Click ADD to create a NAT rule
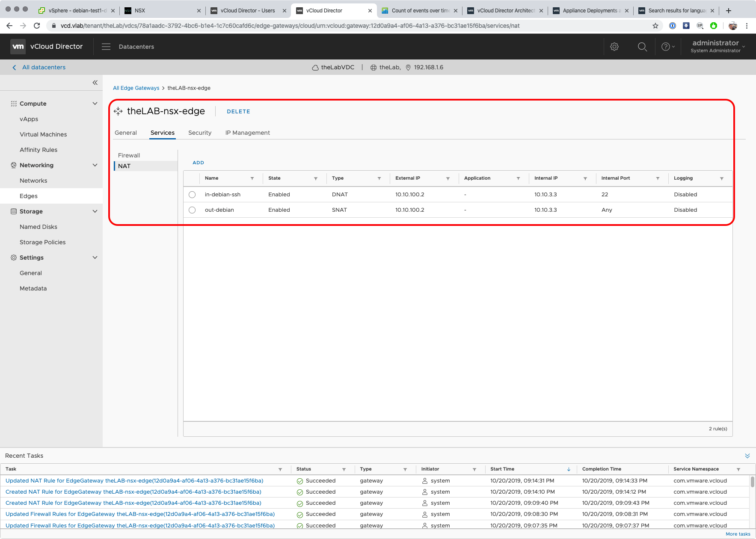Screen dimensions: 756x539 click(x=198, y=163)
